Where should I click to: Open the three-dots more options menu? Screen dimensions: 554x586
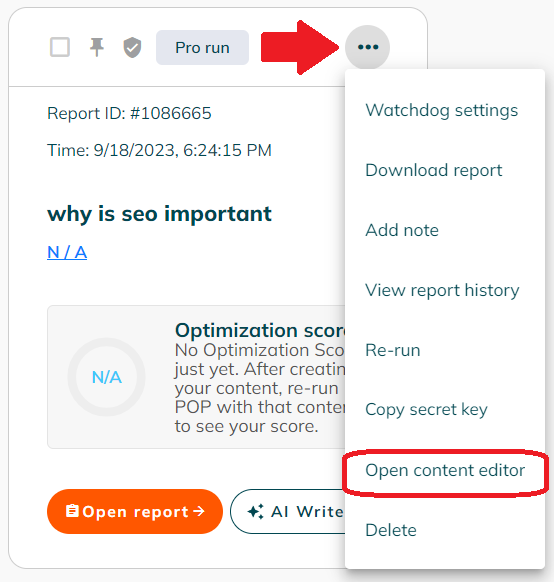[367, 47]
